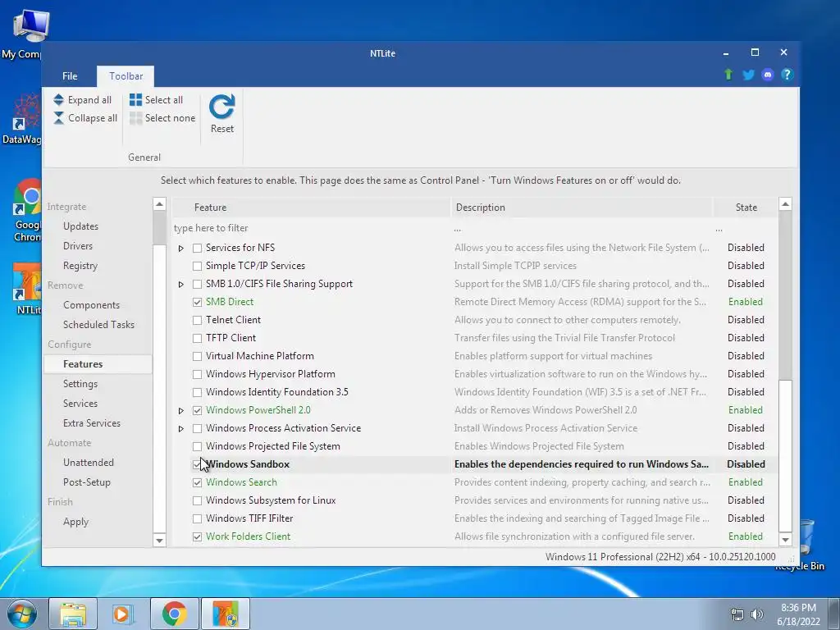Open the Services page

80,404
